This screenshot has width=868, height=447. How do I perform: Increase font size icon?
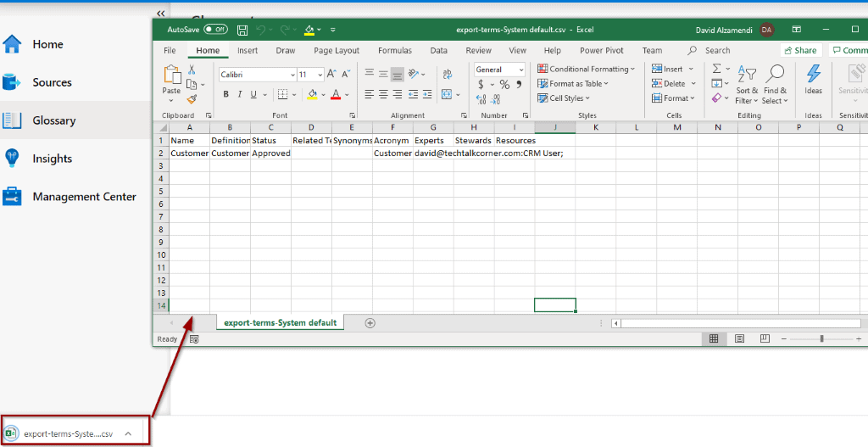[331, 74]
